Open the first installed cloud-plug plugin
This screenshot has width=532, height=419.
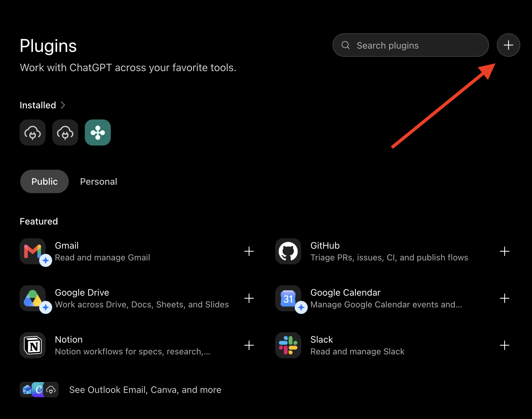[x=33, y=132]
